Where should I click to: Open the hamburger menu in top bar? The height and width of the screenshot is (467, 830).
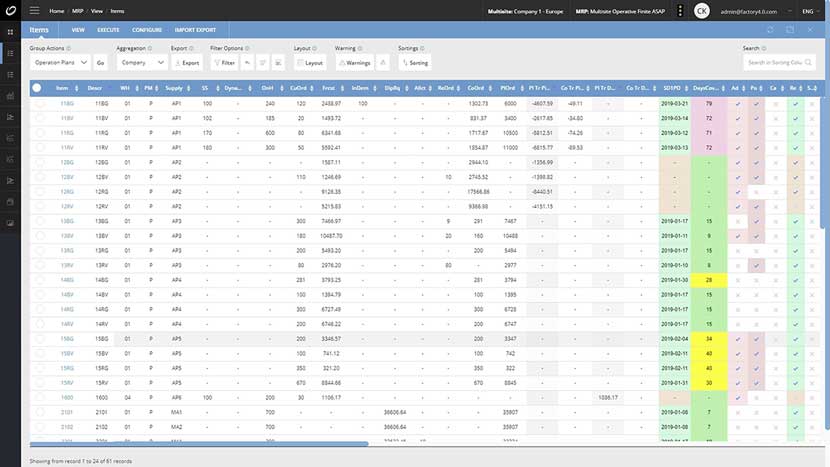click(x=34, y=11)
